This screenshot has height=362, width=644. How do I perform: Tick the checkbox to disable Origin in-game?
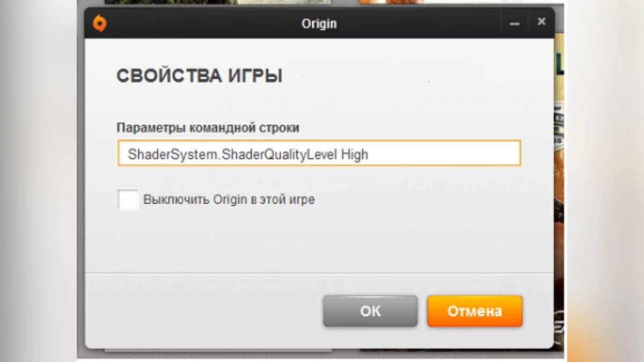coord(128,200)
